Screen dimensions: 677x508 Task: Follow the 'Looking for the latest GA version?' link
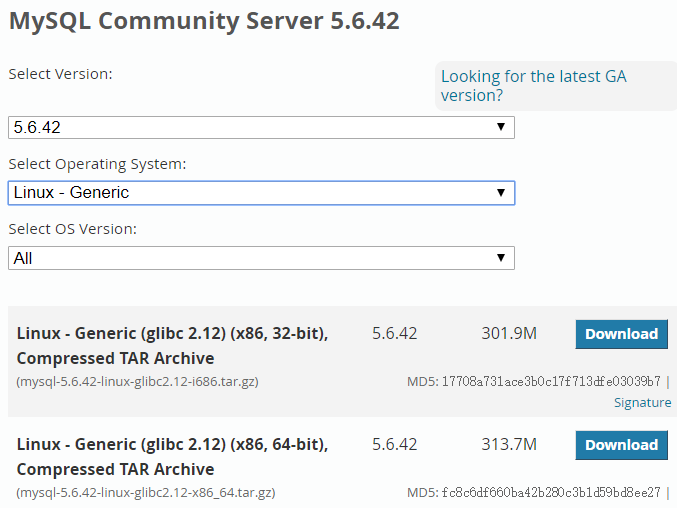(x=533, y=85)
